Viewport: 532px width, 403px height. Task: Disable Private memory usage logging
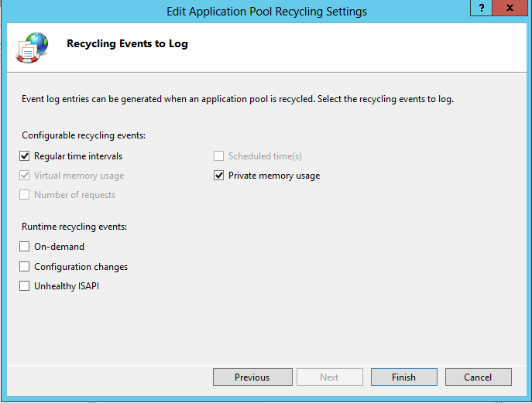tap(219, 176)
